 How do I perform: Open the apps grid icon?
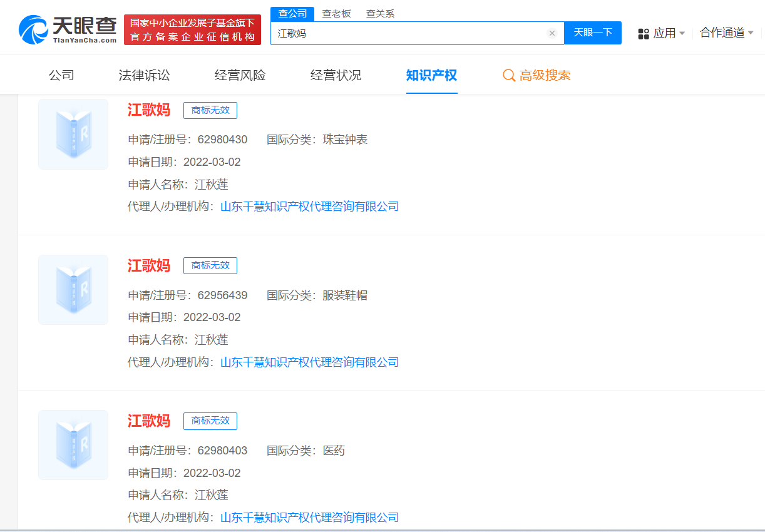pyautogui.click(x=644, y=34)
